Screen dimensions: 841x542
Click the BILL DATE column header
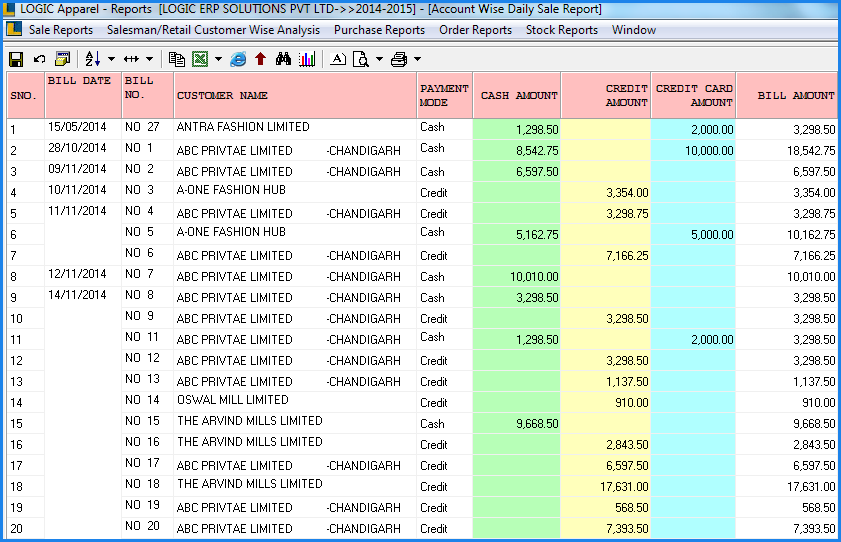pos(84,95)
